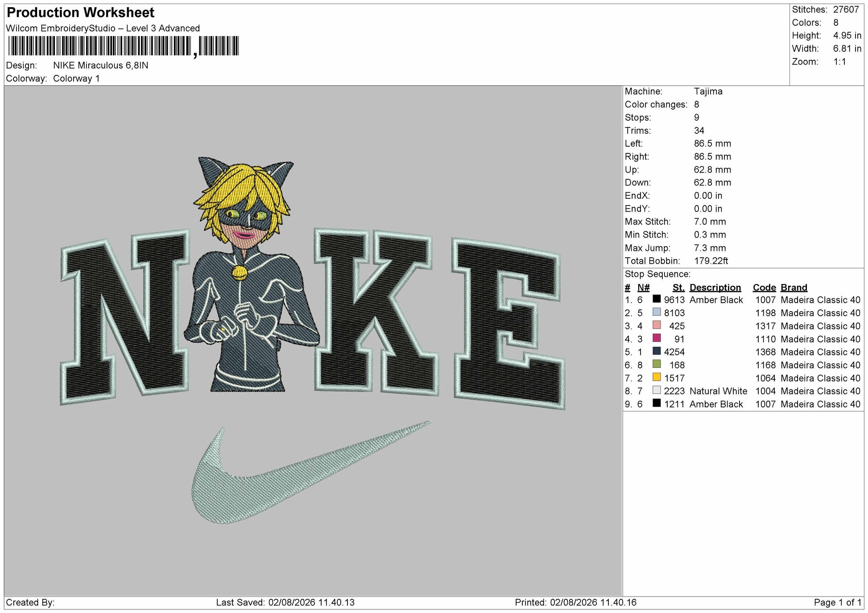Viewport: 868px width, 613px height.
Task: Click the stitch count "1517" in stop 7
Action: [674, 378]
